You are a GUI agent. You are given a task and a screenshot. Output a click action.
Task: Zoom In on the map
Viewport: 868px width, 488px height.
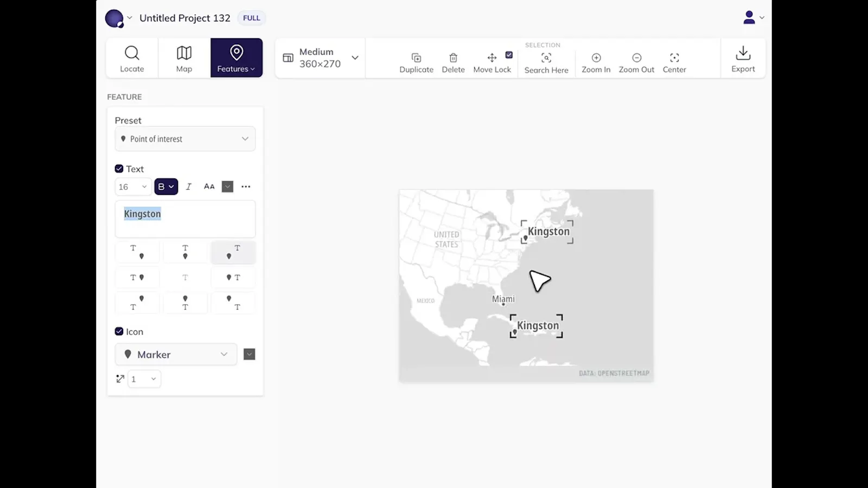(x=596, y=63)
